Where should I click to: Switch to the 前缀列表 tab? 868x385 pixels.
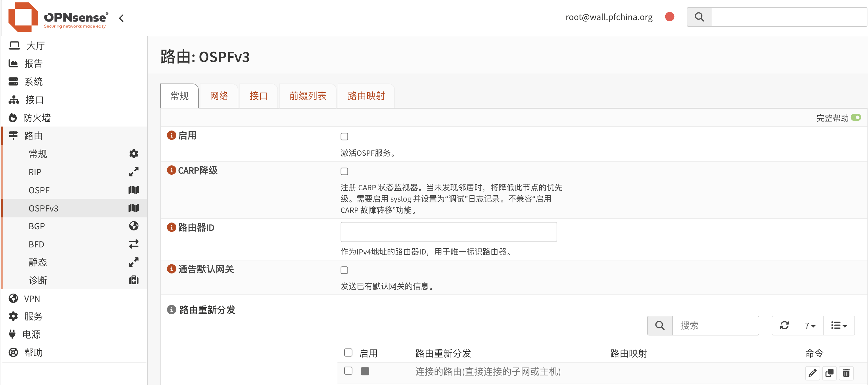coord(308,96)
